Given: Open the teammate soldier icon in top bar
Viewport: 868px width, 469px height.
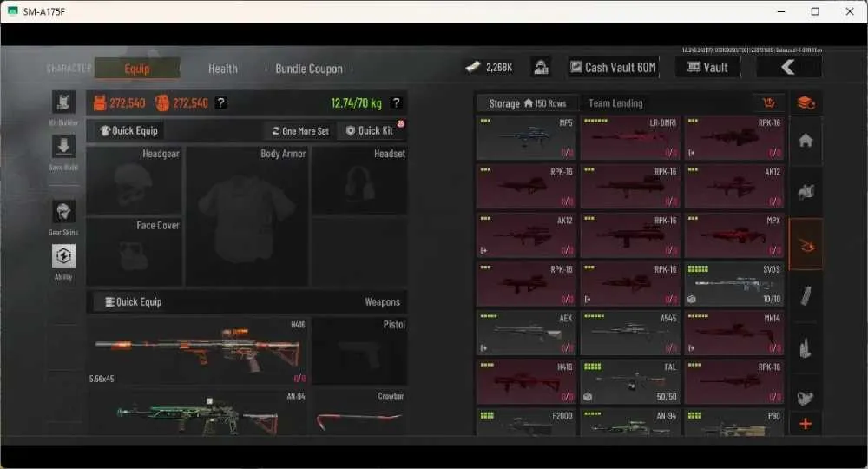Looking at the screenshot, I should 541,68.
